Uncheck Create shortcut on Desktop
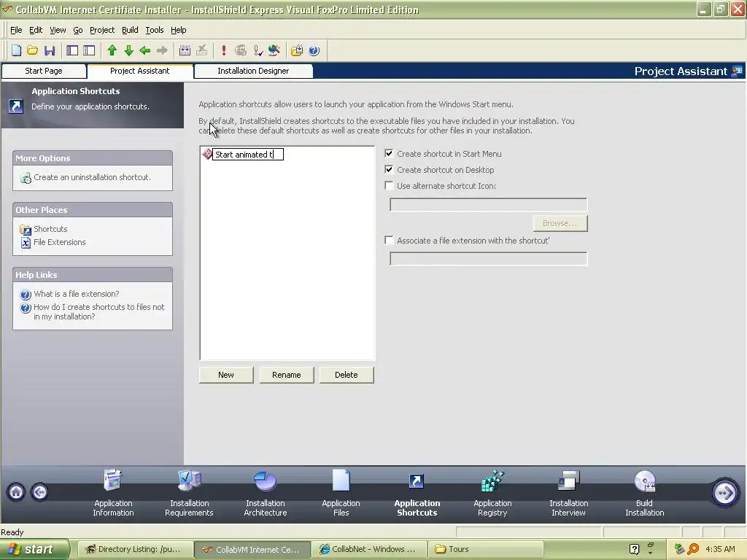The height and width of the screenshot is (560, 747). tap(390, 169)
